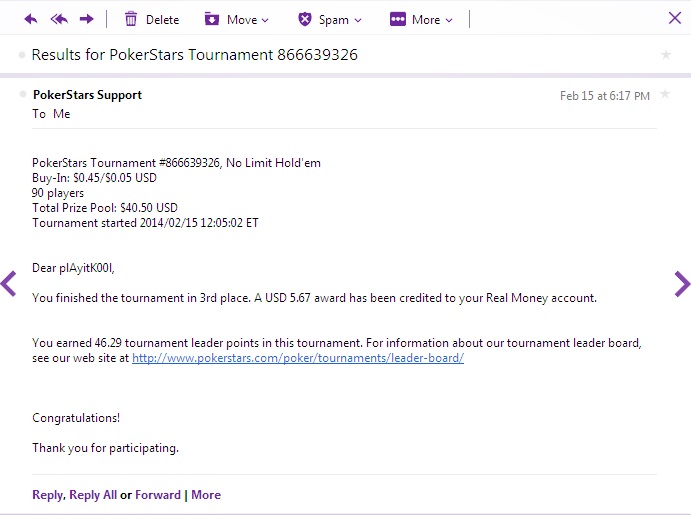Expand the toolbar More dropdown arrow

(449, 20)
